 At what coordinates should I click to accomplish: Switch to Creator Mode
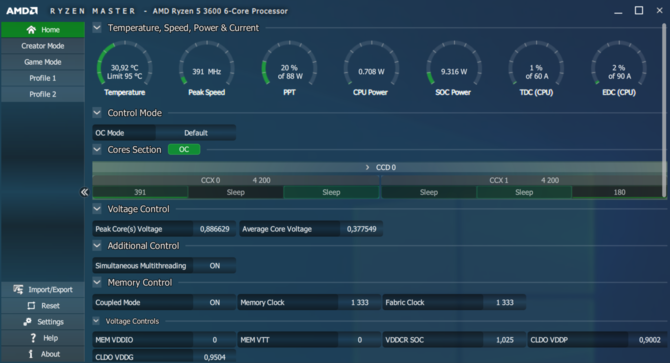tap(43, 46)
